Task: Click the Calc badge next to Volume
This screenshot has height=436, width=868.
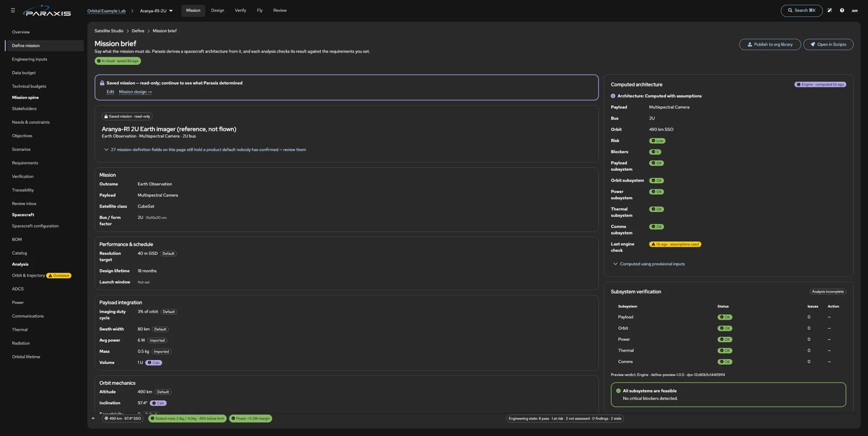Action: tap(154, 363)
